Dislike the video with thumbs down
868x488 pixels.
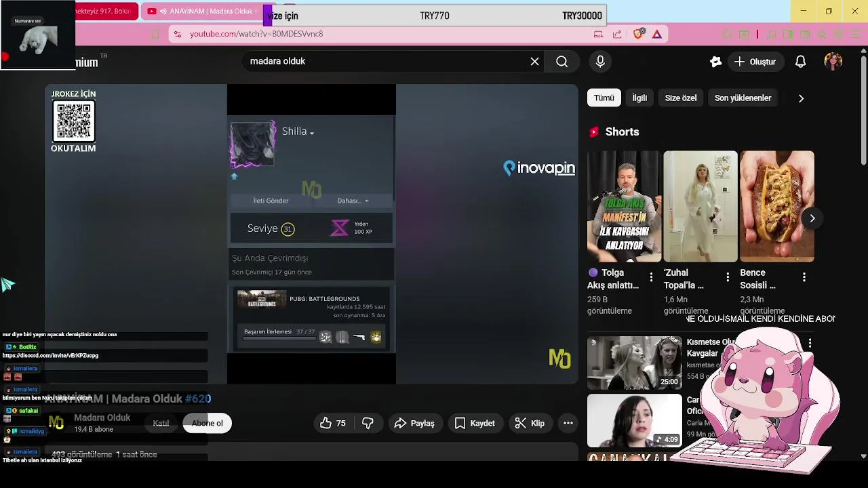[x=368, y=424]
